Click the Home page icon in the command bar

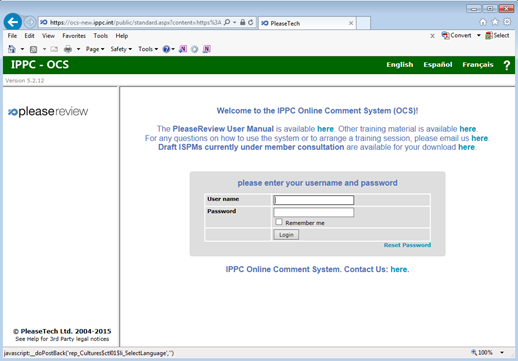tap(12, 49)
